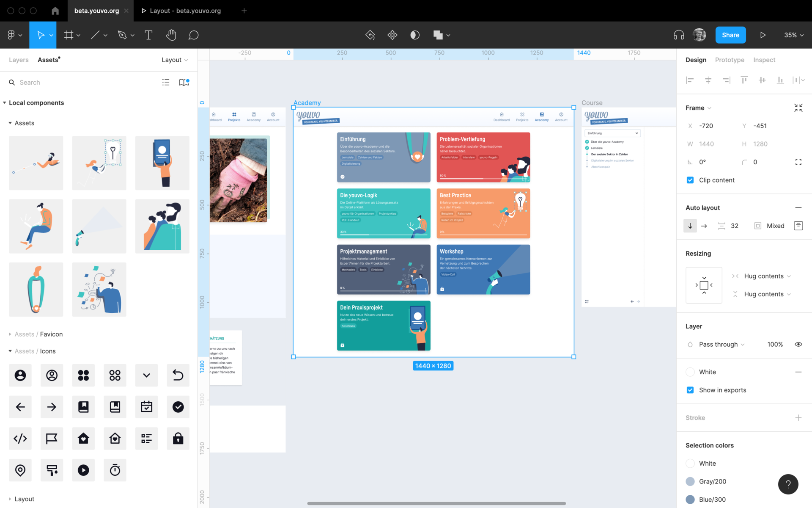Viewport: 812px width, 508px height.
Task: Open auto layout alignment and padding icon
Action: (798, 226)
